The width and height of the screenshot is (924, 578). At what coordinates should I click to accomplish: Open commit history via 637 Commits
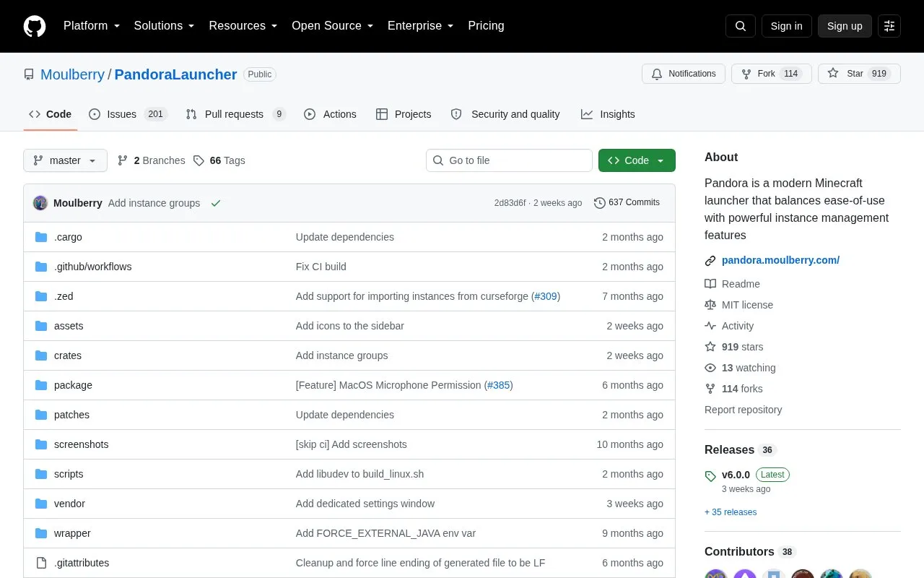click(x=627, y=203)
